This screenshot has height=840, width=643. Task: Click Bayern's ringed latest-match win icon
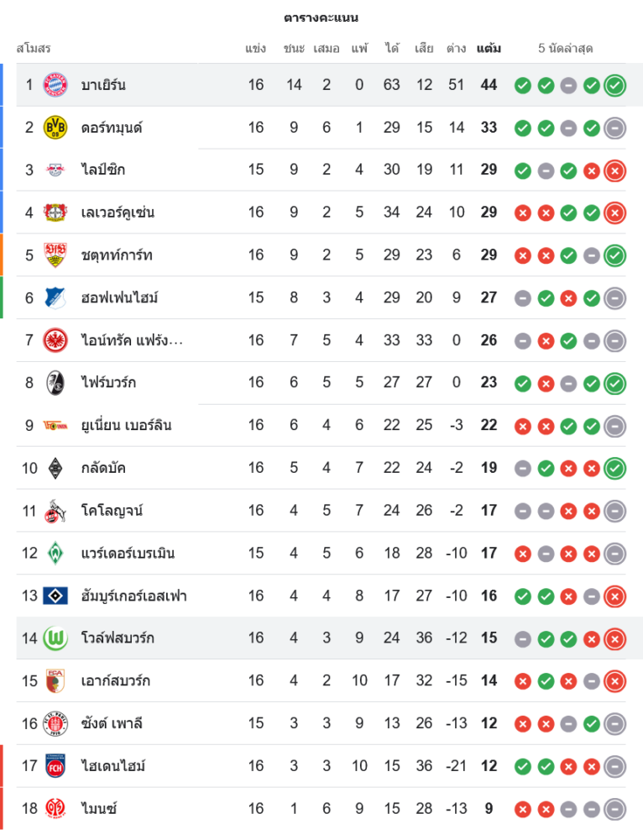coord(614,85)
